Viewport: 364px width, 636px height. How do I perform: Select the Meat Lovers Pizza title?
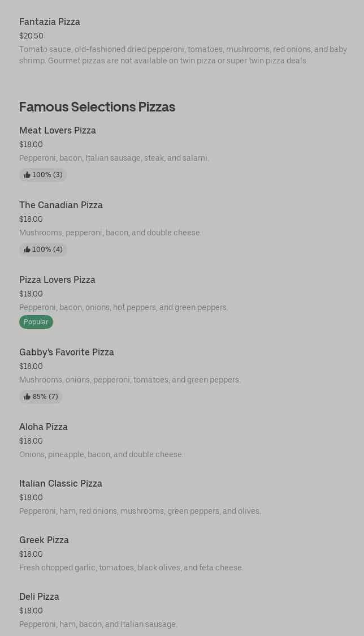(58, 131)
